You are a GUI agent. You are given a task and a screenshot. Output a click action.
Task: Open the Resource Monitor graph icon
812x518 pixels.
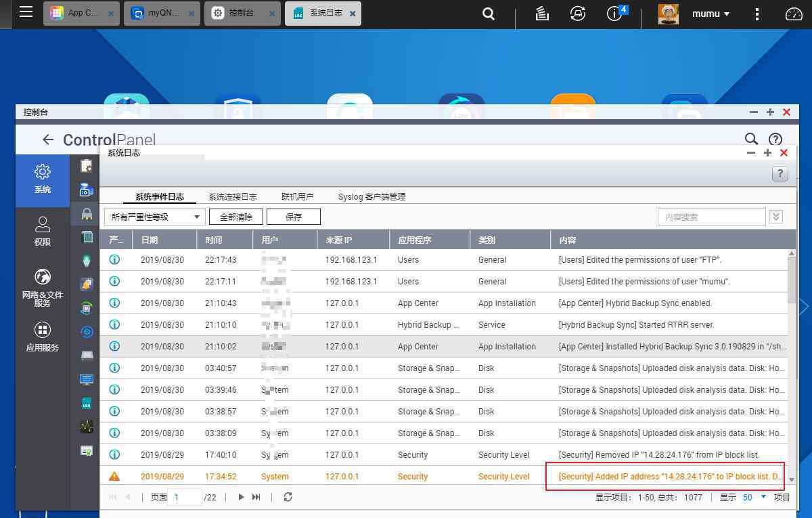click(87, 427)
